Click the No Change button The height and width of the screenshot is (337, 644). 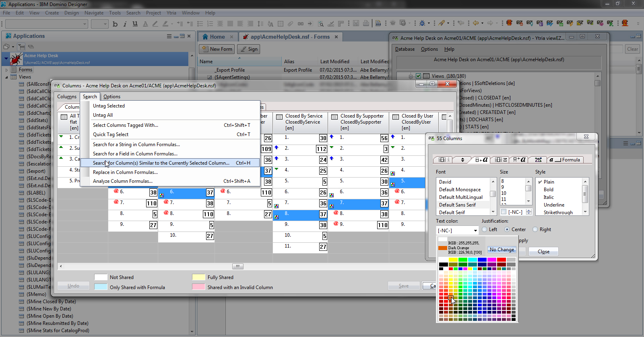502,250
